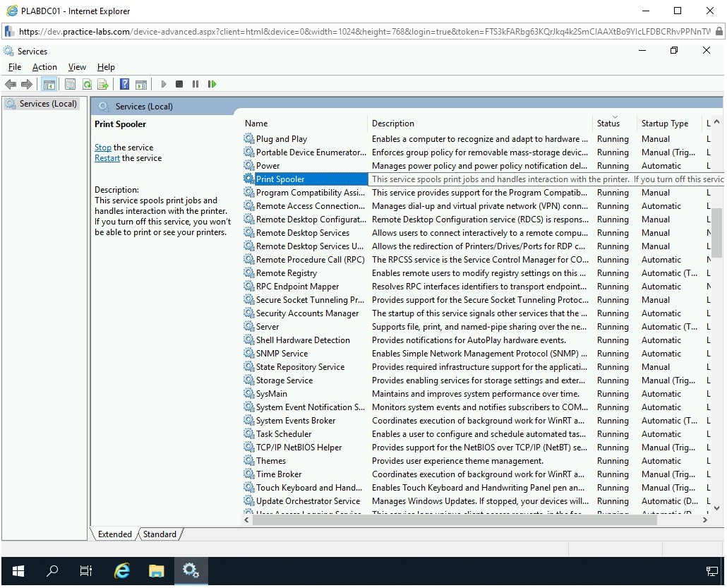Screen dimensions: 727x588
Task: Open the Action menu
Action: point(44,67)
